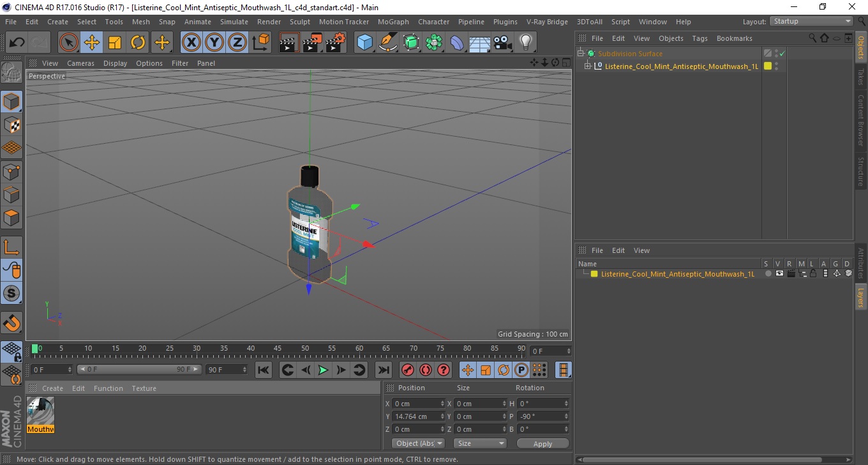The height and width of the screenshot is (465, 868).
Task: Open the Layers panel View menu
Action: [641, 250]
